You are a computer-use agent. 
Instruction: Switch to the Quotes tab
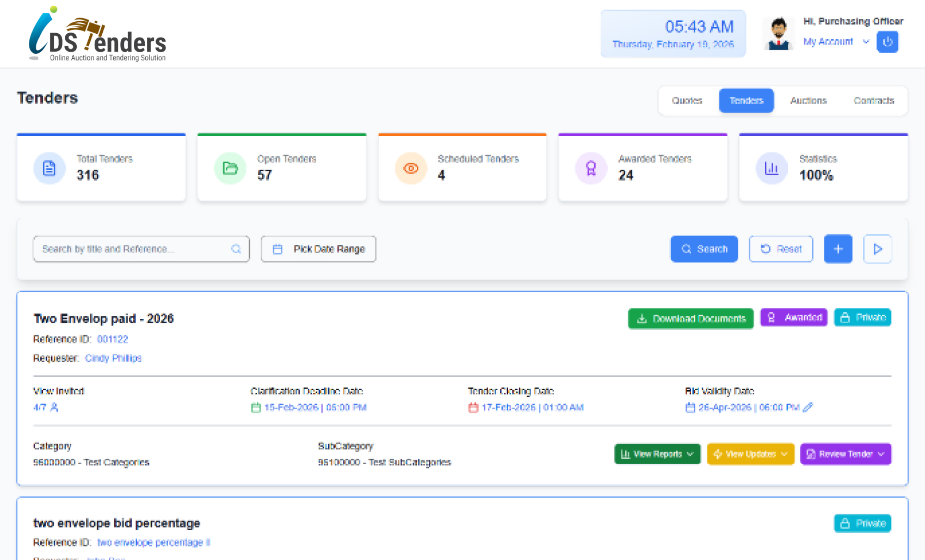(x=687, y=101)
